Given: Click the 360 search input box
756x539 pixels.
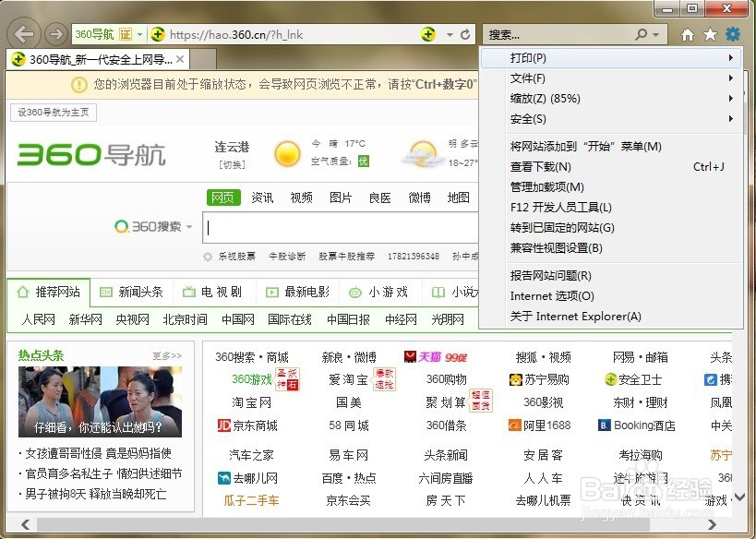Looking at the screenshot, I should click(x=341, y=228).
